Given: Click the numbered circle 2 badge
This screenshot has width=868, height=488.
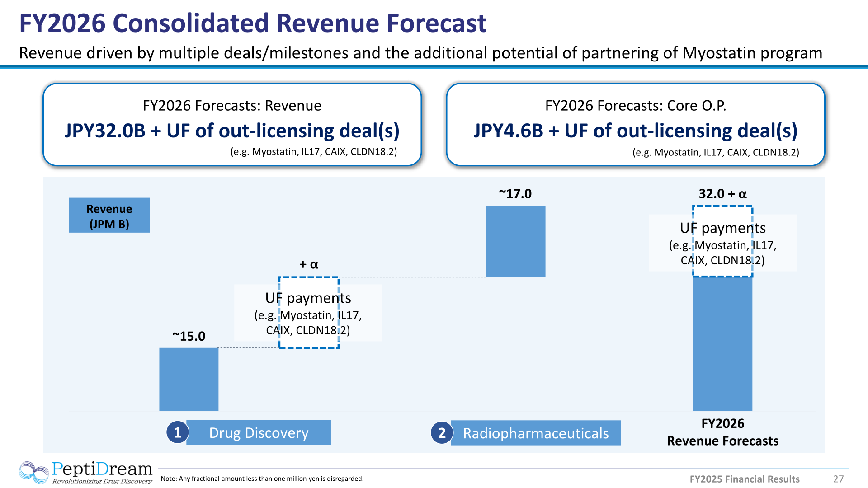Looking at the screenshot, I should pyautogui.click(x=442, y=433).
